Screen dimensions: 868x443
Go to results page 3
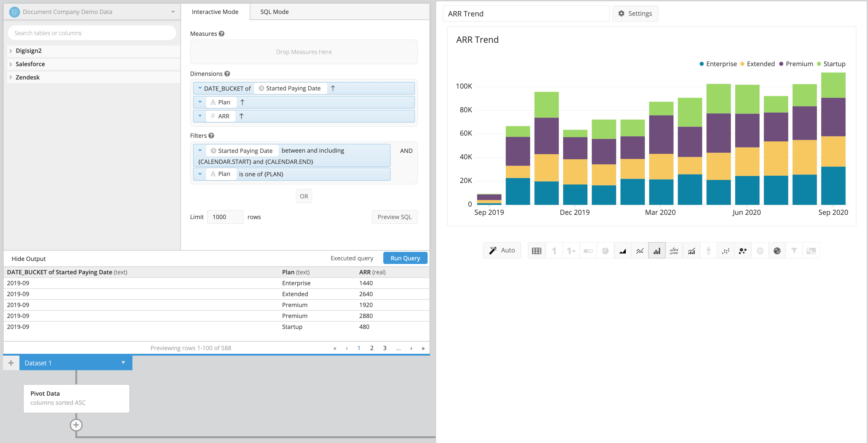tap(384, 348)
